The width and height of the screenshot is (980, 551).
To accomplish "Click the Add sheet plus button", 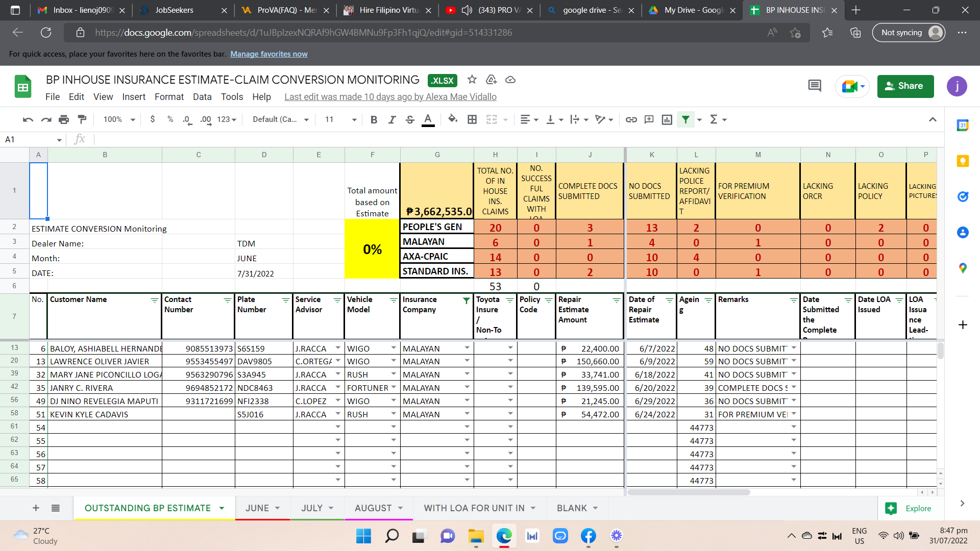I will [x=36, y=508].
